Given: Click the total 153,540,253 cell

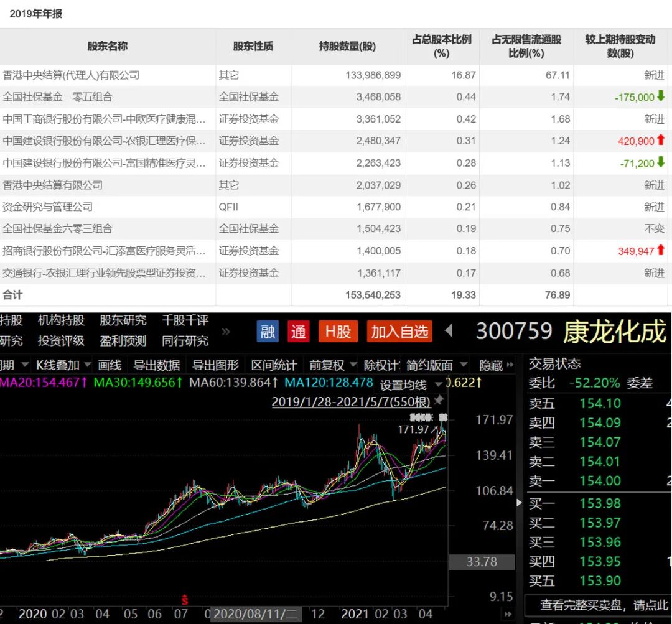Looking at the screenshot, I should [x=373, y=295].
